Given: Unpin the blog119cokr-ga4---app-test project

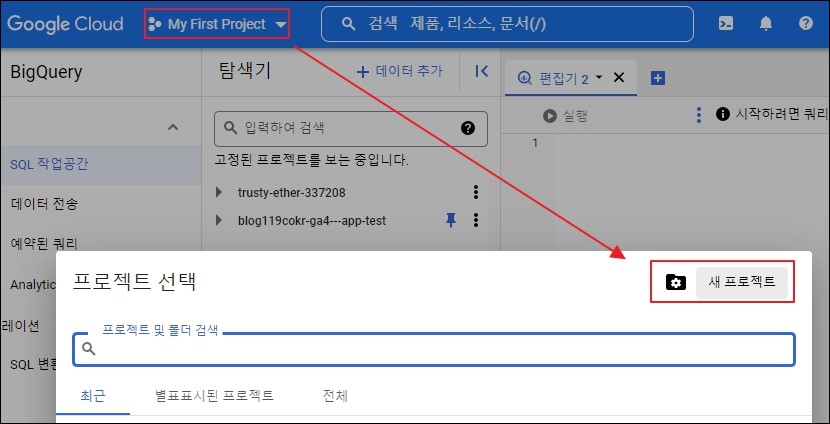Looking at the screenshot, I should click(x=449, y=220).
